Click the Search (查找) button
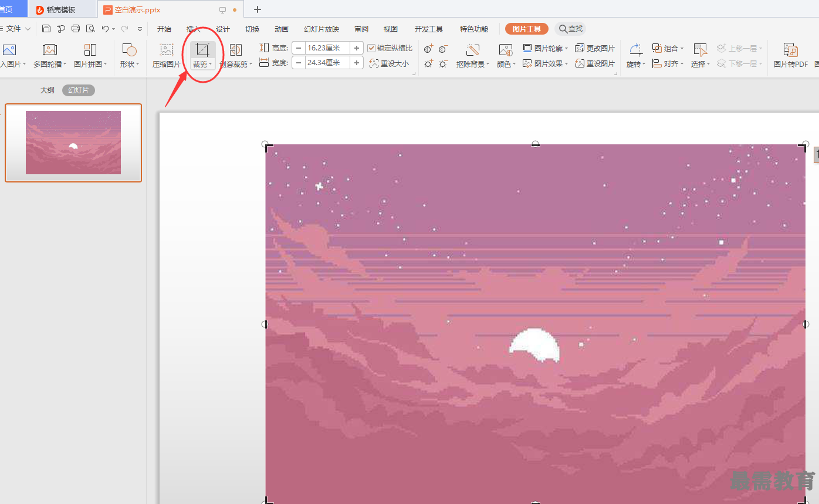The image size is (819, 504). (x=571, y=29)
